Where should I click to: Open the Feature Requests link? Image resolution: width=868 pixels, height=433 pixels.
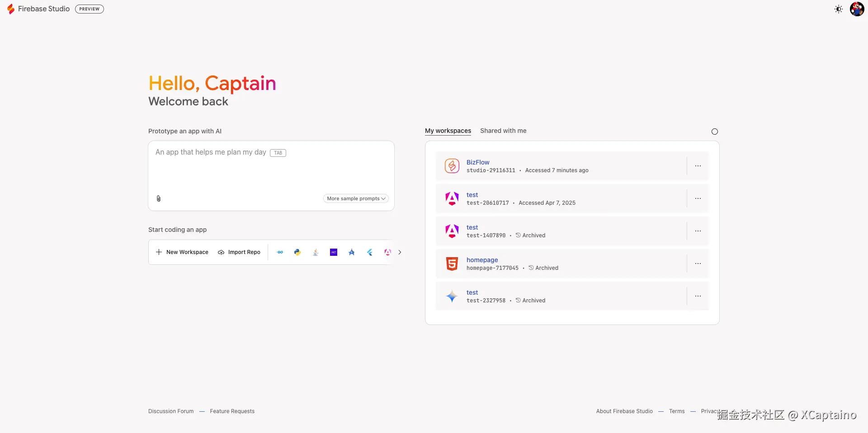click(x=232, y=411)
